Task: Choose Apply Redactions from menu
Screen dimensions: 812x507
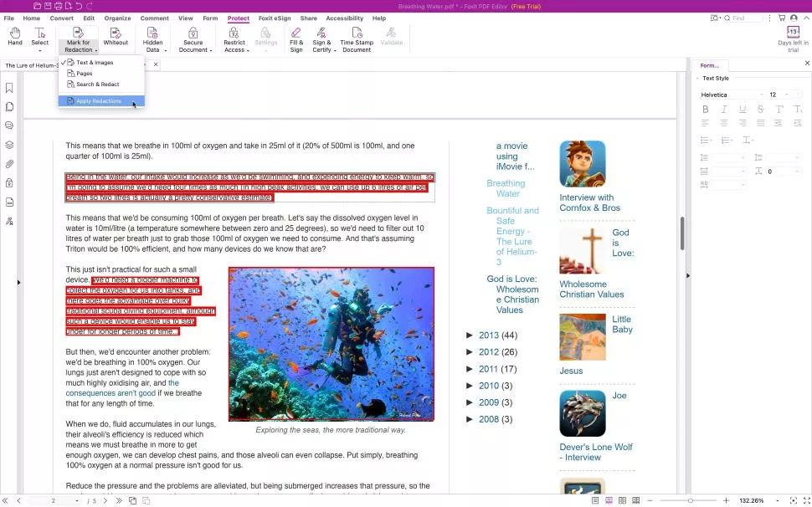Action: 101,101
